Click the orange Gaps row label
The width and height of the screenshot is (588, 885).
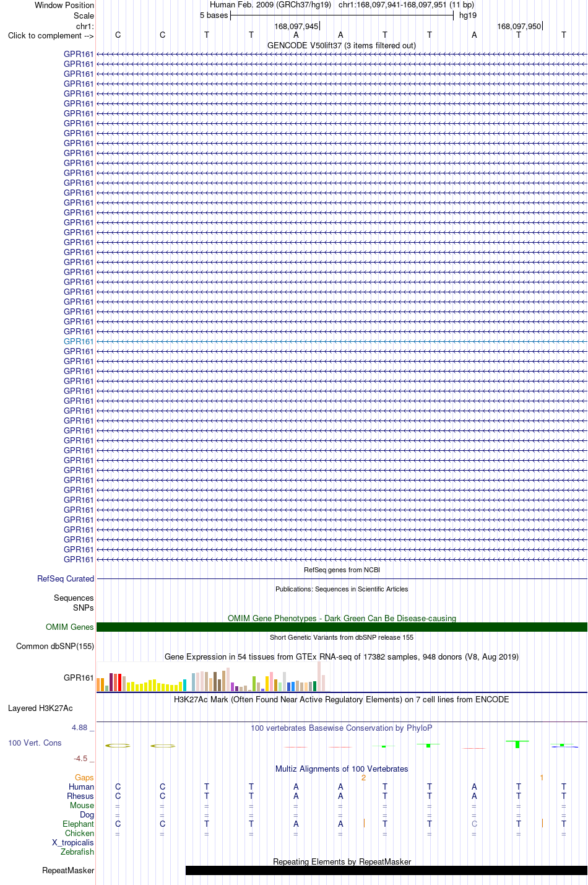click(84, 777)
